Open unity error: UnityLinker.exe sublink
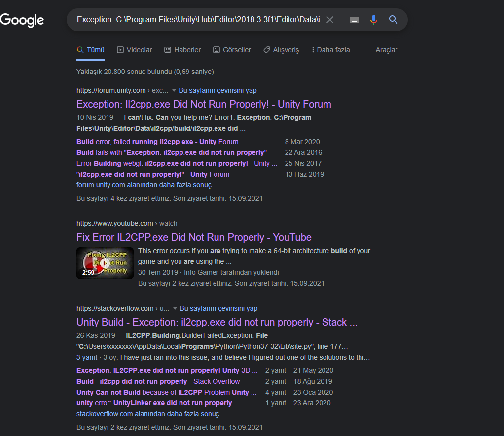Image resolution: width=504 pixels, height=436 pixels. point(158,403)
